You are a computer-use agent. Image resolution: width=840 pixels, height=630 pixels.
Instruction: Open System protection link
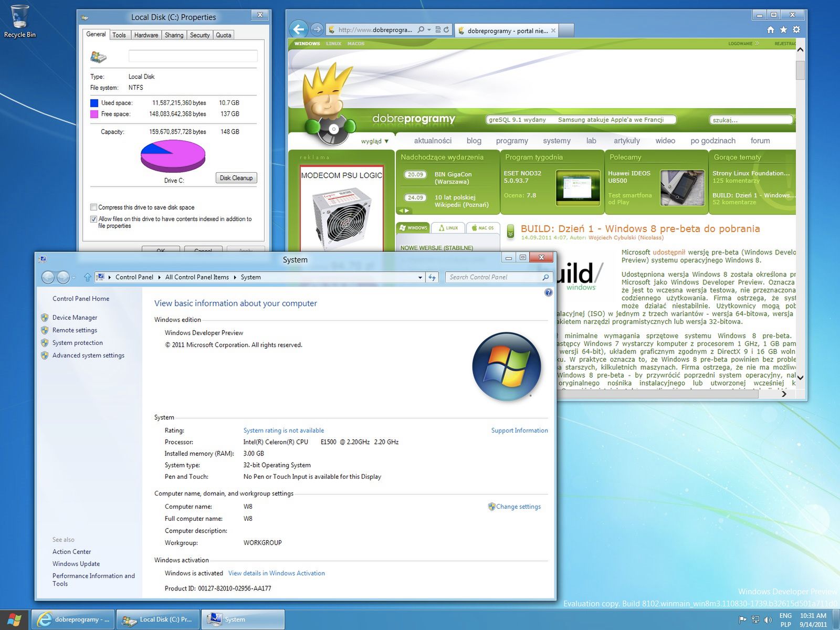(78, 343)
